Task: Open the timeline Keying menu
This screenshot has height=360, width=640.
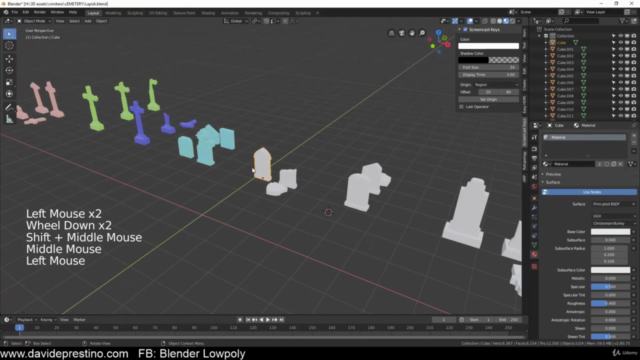Action: [48, 320]
